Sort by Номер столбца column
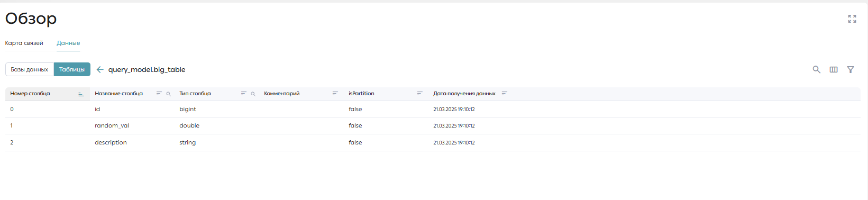Image resolution: width=868 pixels, height=200 pixels. (81, 94)
